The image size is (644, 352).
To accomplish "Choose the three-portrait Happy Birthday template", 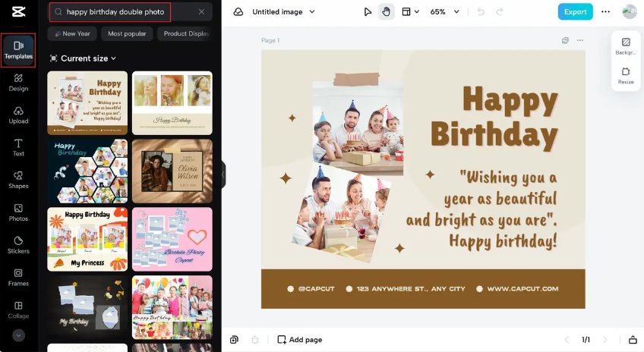I will tap(172, 103).
